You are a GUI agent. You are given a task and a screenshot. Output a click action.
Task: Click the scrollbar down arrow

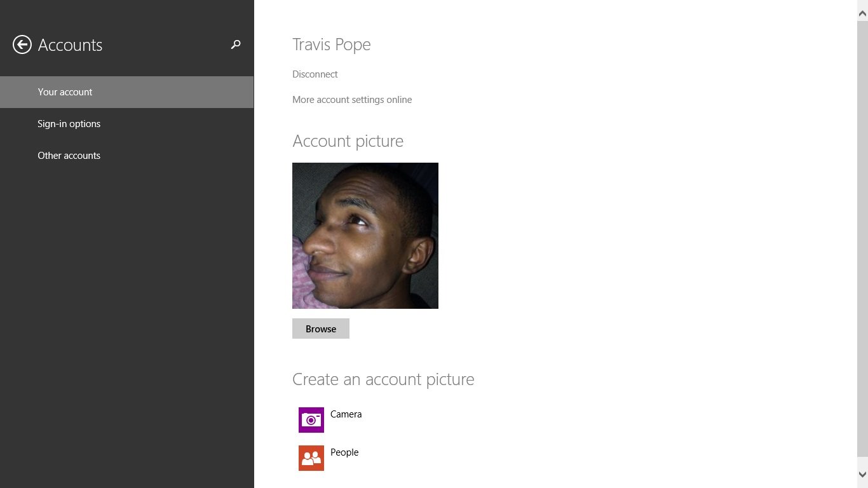click(x=862, y=475)
